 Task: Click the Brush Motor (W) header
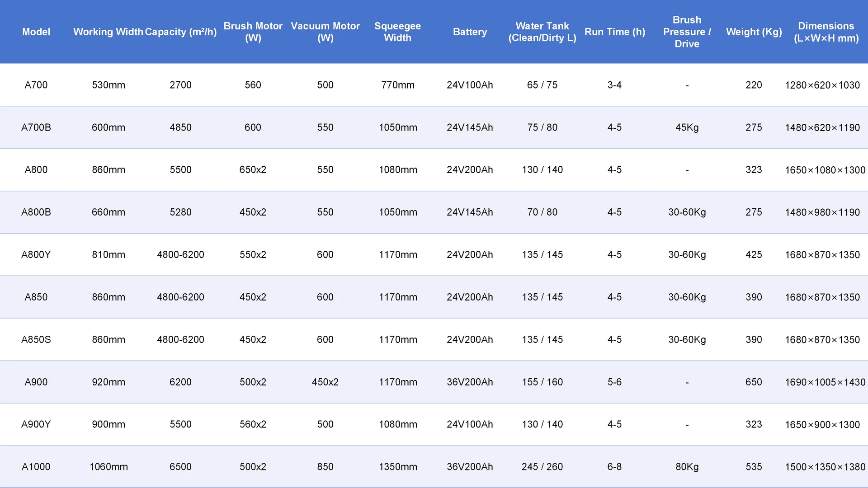tap(253, 32)
